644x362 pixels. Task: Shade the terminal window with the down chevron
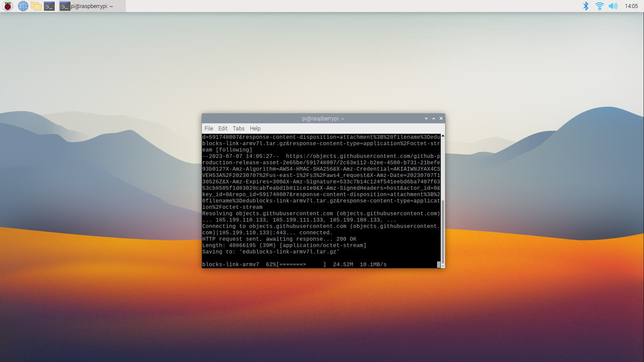click(426, 118)
